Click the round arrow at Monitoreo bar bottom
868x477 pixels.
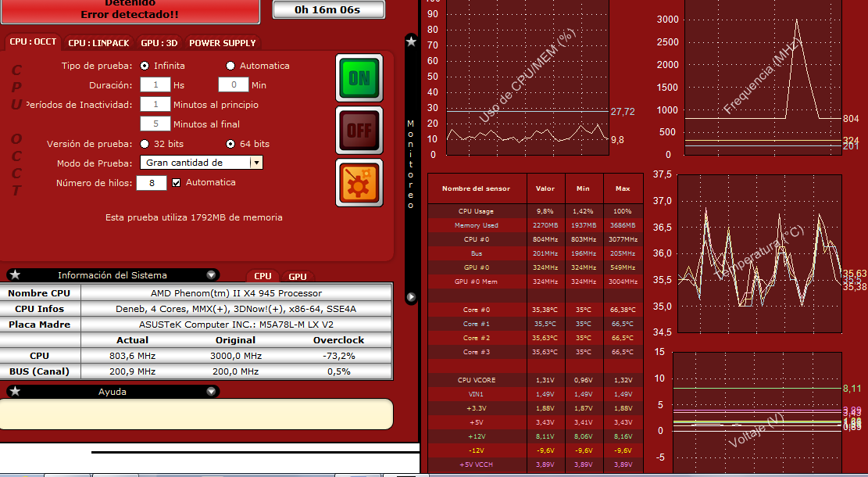click(411, 297)
